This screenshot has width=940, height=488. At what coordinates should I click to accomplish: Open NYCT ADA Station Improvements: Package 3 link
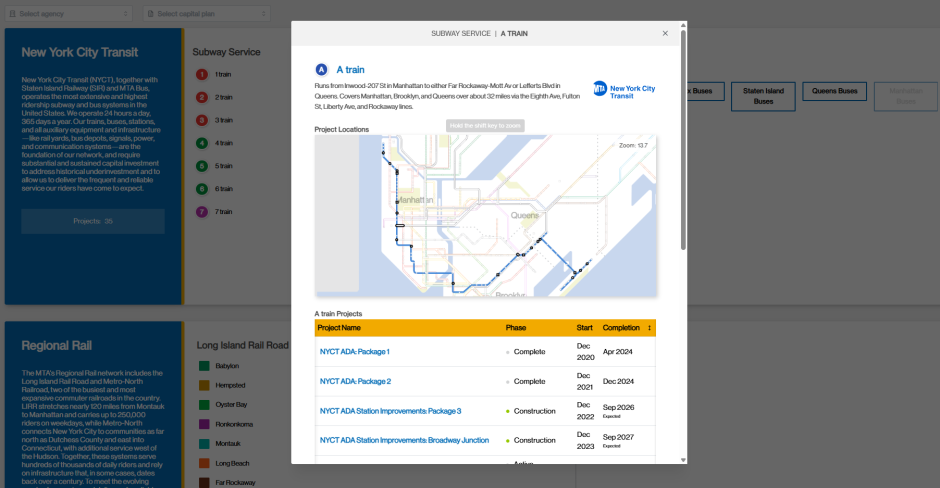[390, 411]
